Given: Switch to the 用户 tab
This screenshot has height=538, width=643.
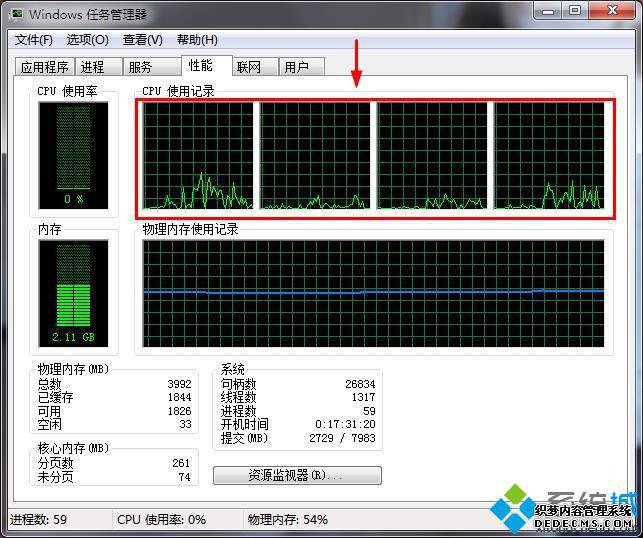Looking at the screenshot, I should pyautogui.click(x=302, y=66).
